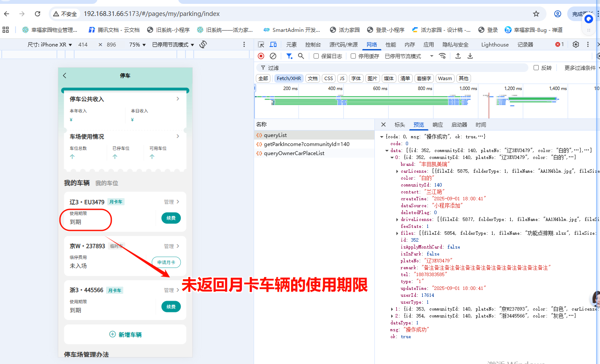Activate the inspect element picker icon
Screen dimensions: 600x364
pyautogui.click(x=261, y=44)
